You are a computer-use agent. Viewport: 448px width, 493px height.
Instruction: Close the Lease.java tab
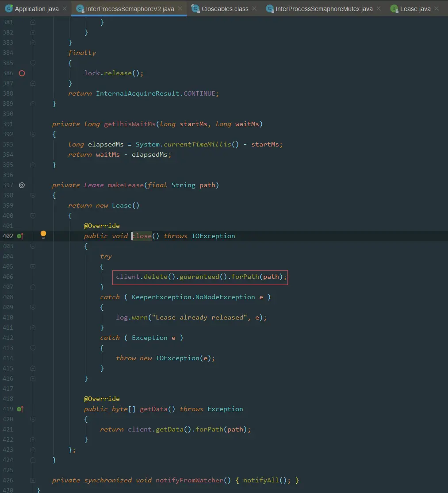(x=437, y=8)
